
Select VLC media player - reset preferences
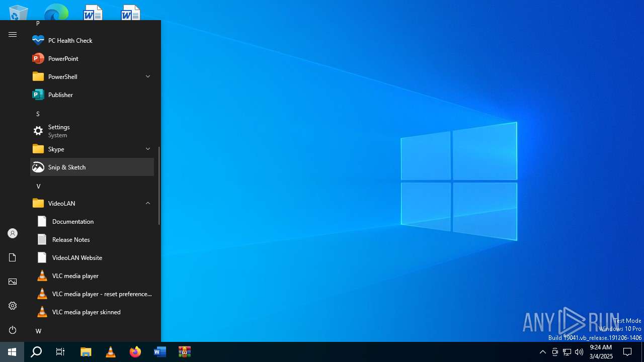[92, 294]
